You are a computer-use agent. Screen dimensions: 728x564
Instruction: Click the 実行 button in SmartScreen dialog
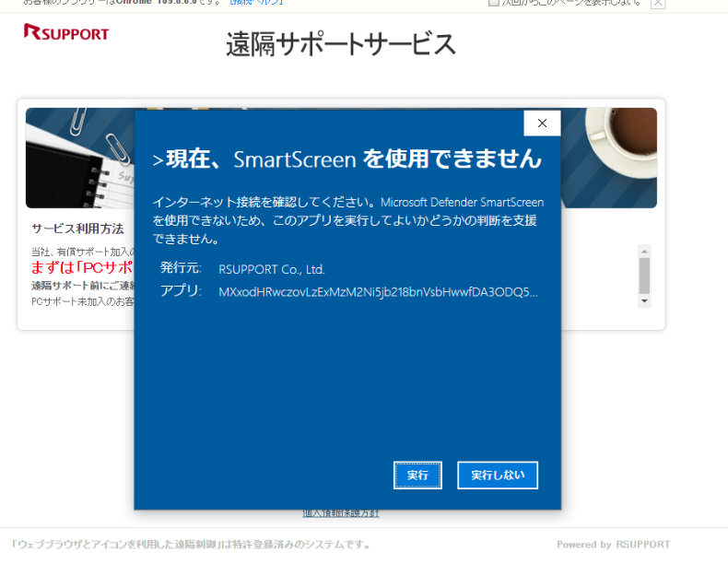[417, 475]
